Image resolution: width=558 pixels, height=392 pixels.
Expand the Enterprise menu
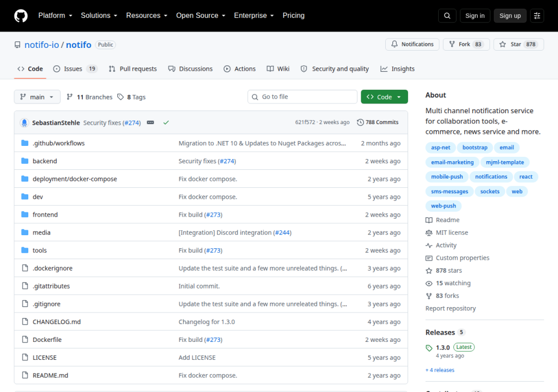pos(254,16)
